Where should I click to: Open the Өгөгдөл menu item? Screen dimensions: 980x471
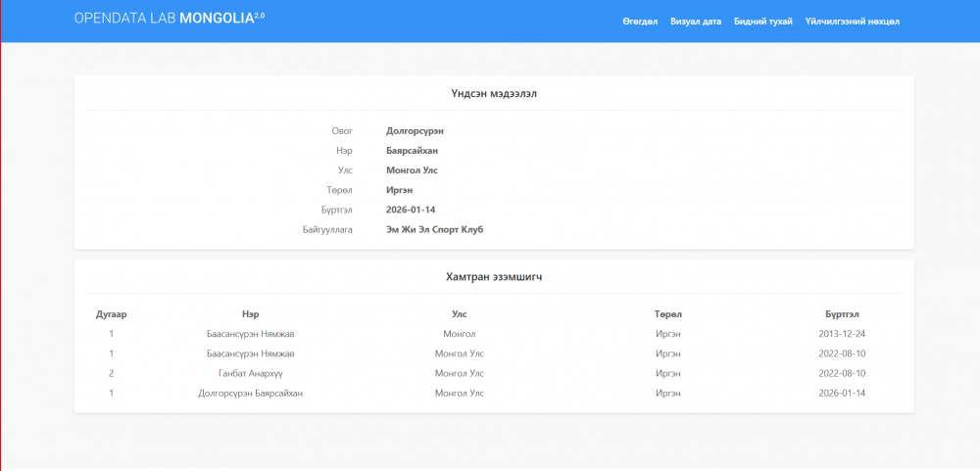tap(640, 22)
